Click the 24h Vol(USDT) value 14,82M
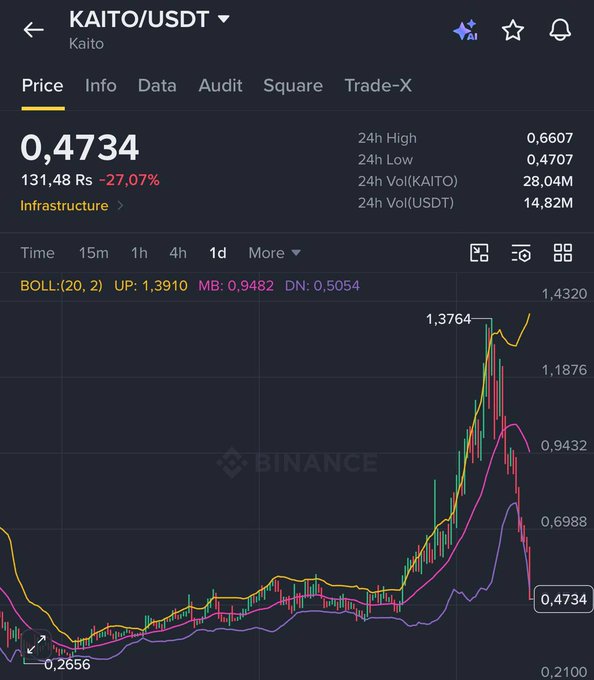The height and width of the screenshot is (680, 594). (x=548, y=203)
